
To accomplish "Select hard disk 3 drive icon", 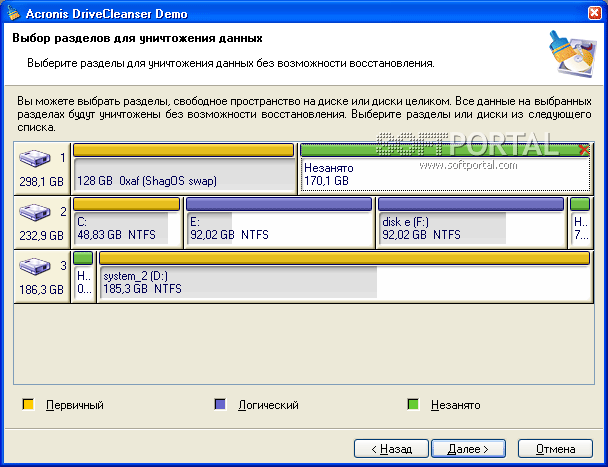I will pos(35,266).
